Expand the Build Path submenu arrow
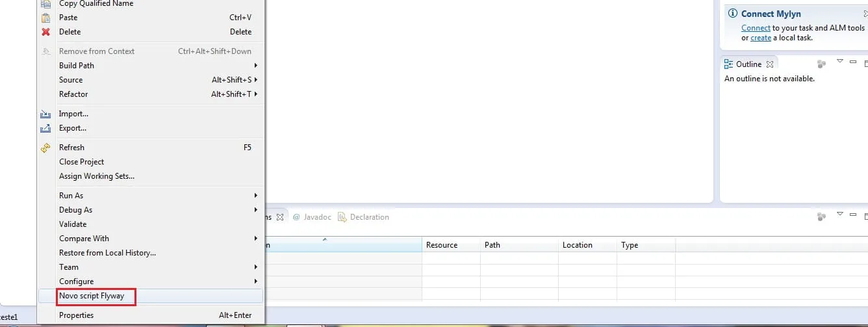This screenshot has height=327, width=868. click(256, 66)
